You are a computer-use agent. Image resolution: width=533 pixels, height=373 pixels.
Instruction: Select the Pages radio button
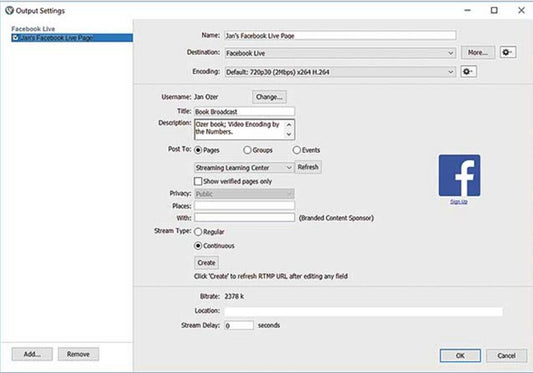coord(198,150)
